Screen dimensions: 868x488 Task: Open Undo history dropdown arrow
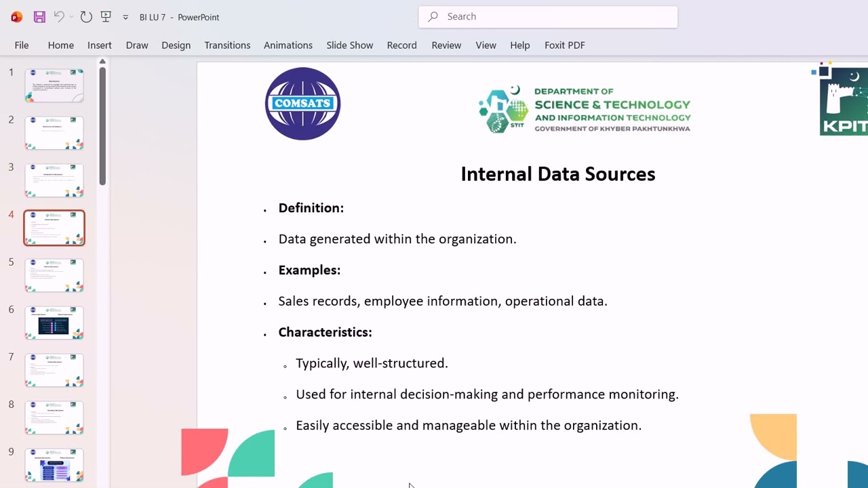pos(71,17)
